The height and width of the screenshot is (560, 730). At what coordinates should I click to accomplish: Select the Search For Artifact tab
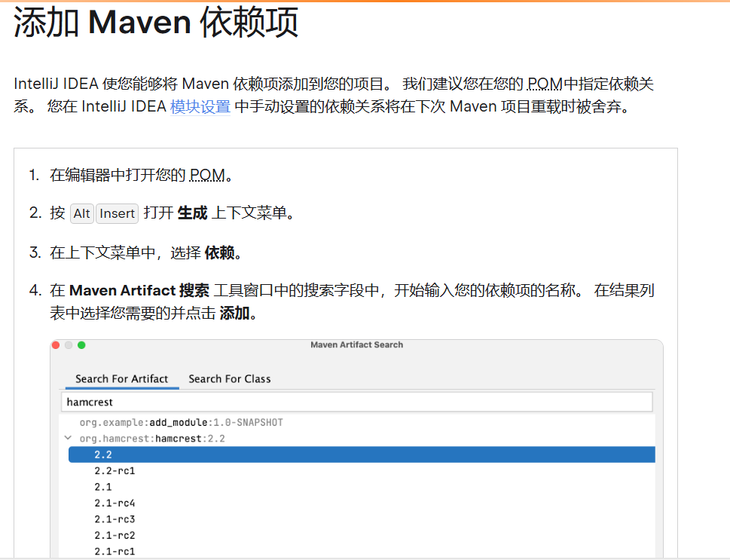click(121, 378)
